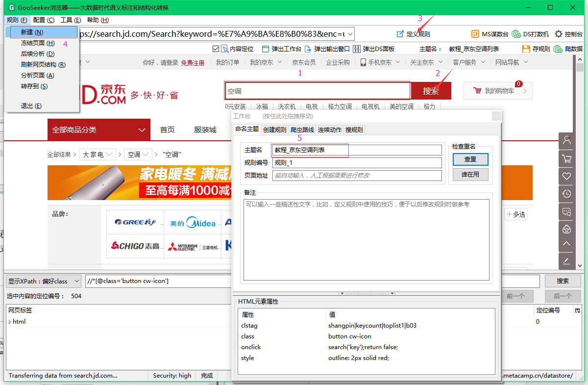588x385 pixels.
Task: Click the 免费注册 link
Action: pyautogui.click(x=193, y=63)
